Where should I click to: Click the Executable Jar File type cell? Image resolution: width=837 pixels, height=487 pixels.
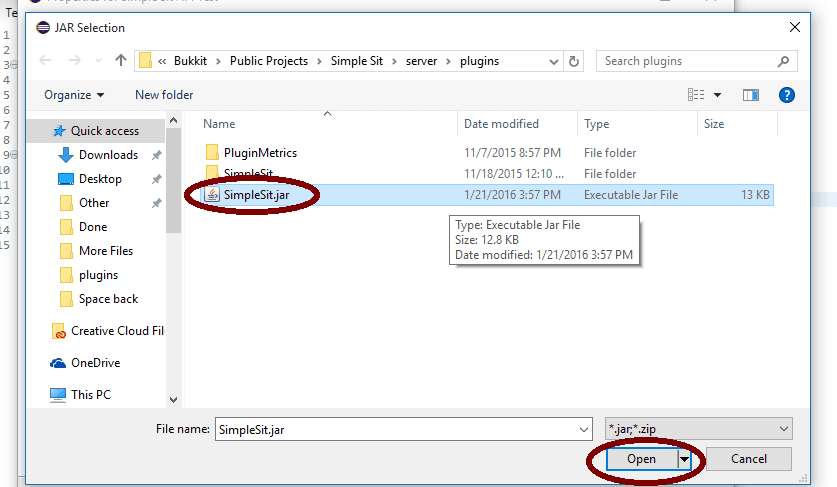click(630, 195)
